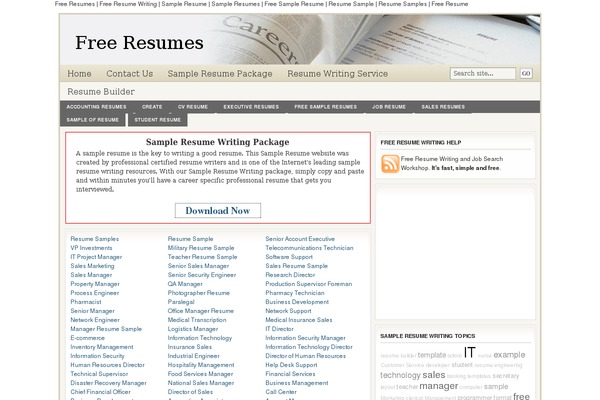
Task: Open the Teacher Resume Sample link
Action: (202, 257)
